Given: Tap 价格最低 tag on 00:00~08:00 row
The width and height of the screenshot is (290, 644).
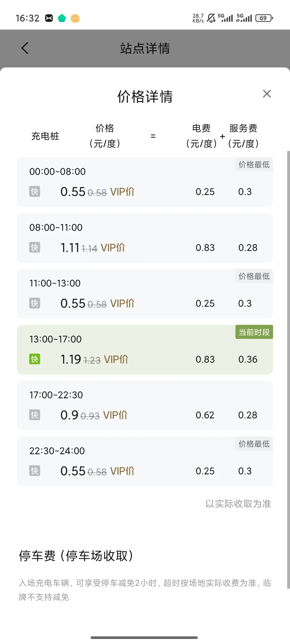Looking at the screenshot, I should 254,165.
